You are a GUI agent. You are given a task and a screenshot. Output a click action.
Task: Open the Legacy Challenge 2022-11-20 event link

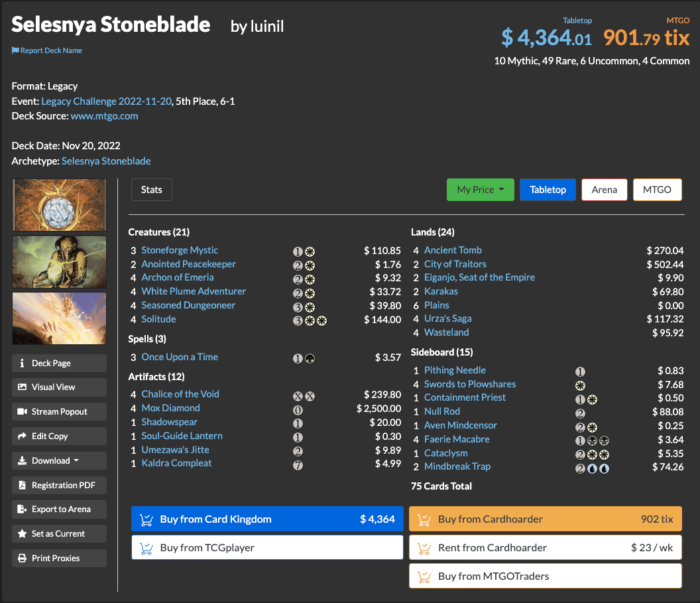(106, 101)
